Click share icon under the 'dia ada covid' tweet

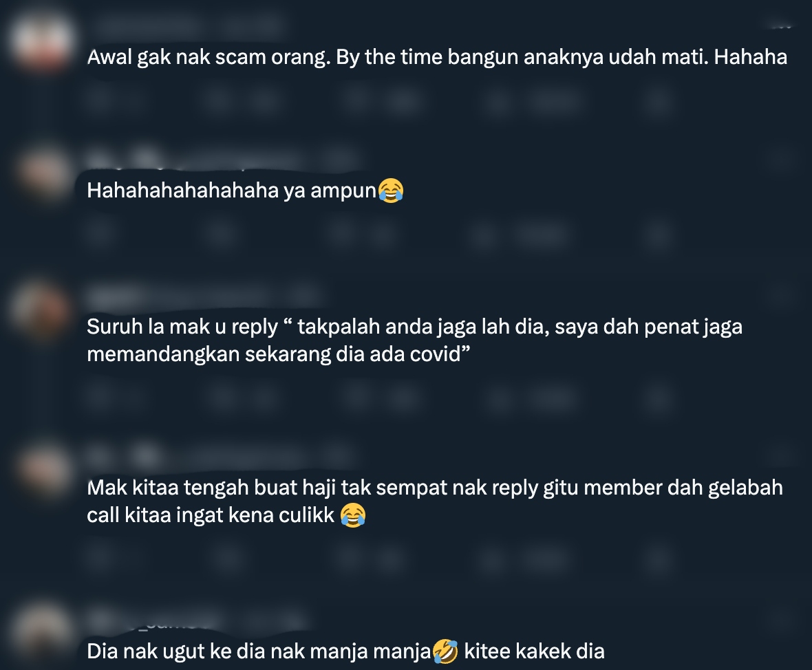(658, 399)
